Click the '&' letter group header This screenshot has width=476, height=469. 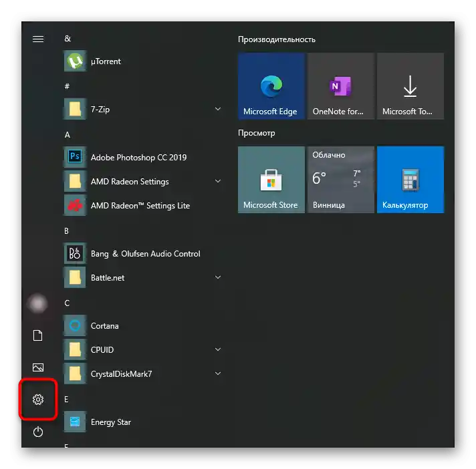pos(68,39)
